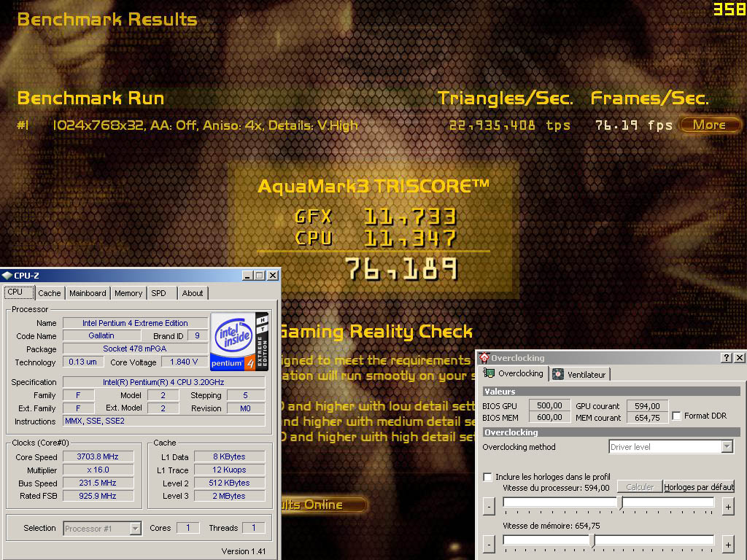Click the Specification Intel Pentium 4 CPU 3.20GHz
The height and width of the screenshot is (560, 747).
point(164,382)
